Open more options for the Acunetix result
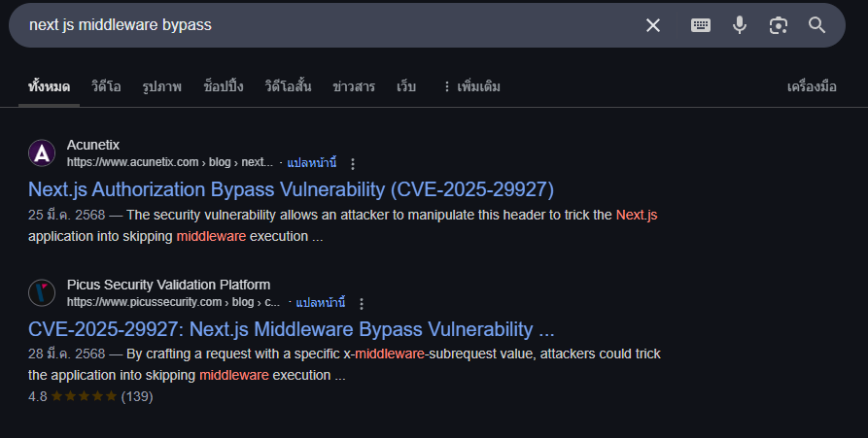868x438 pixels. pyautogui.click(x=353, y=164)
